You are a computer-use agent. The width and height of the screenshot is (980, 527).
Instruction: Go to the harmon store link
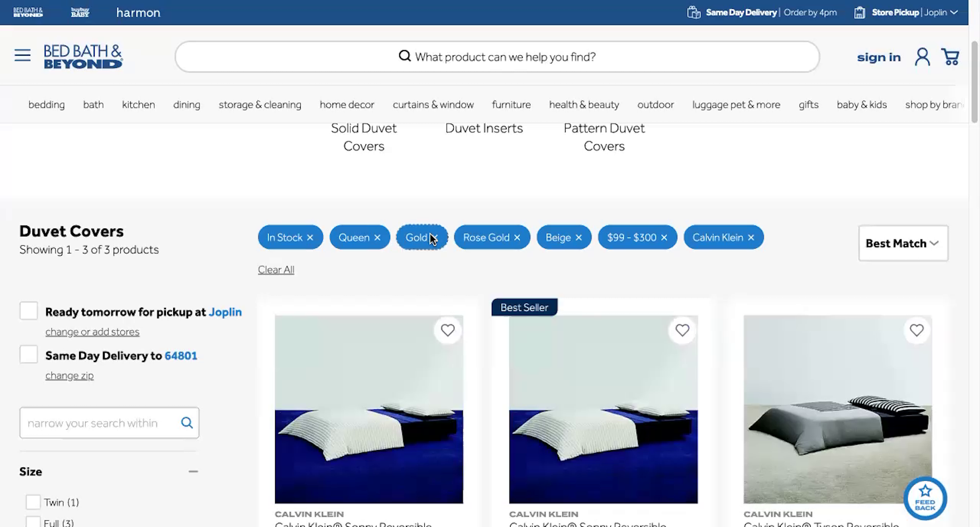click(x=138, y=12)
